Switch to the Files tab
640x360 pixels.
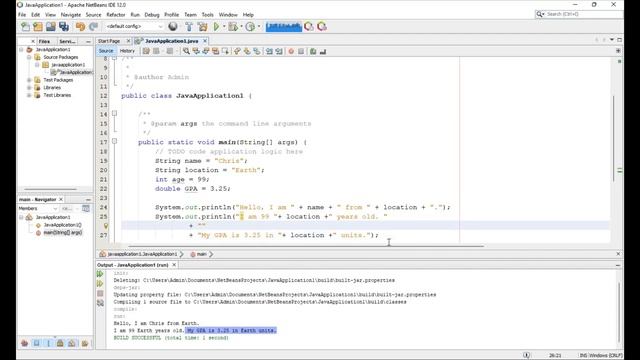click(x=44, y=41)
